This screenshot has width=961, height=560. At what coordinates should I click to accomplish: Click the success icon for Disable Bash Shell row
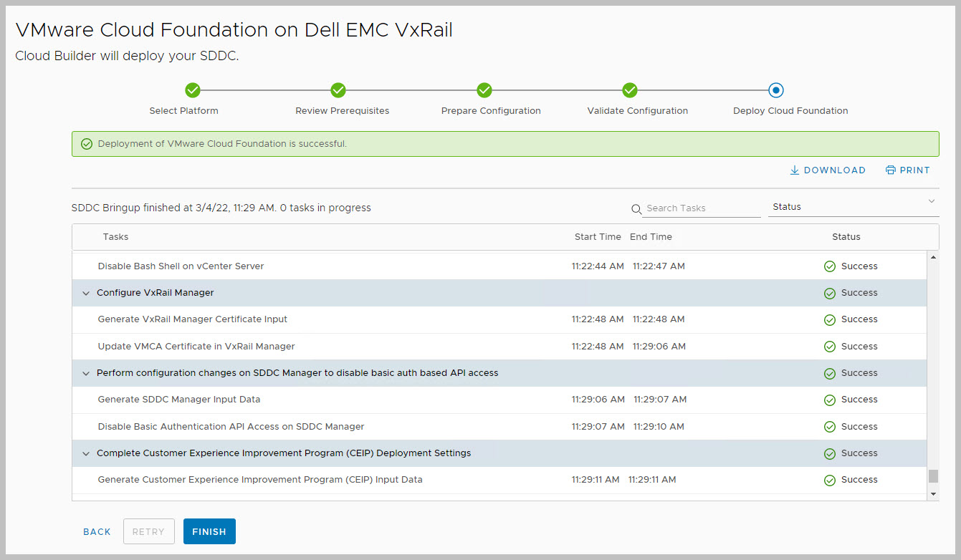click(x=830, y=266)
